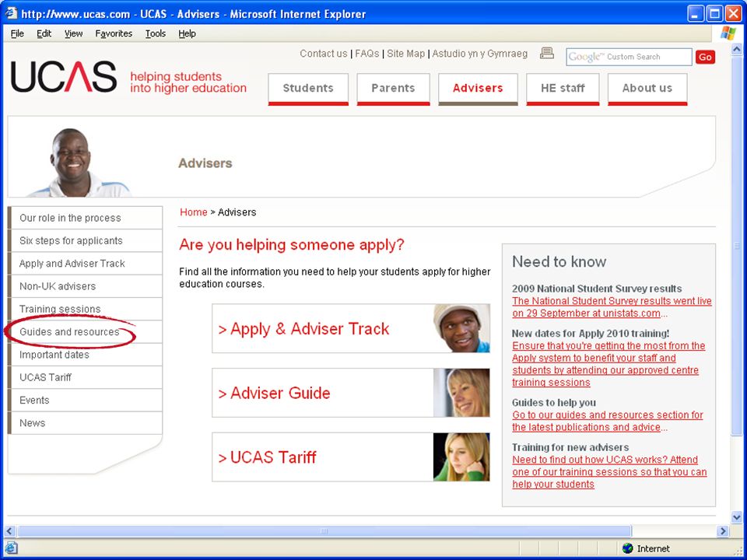Click the Windows flag logo in menu bar

(x=728, y=33)
